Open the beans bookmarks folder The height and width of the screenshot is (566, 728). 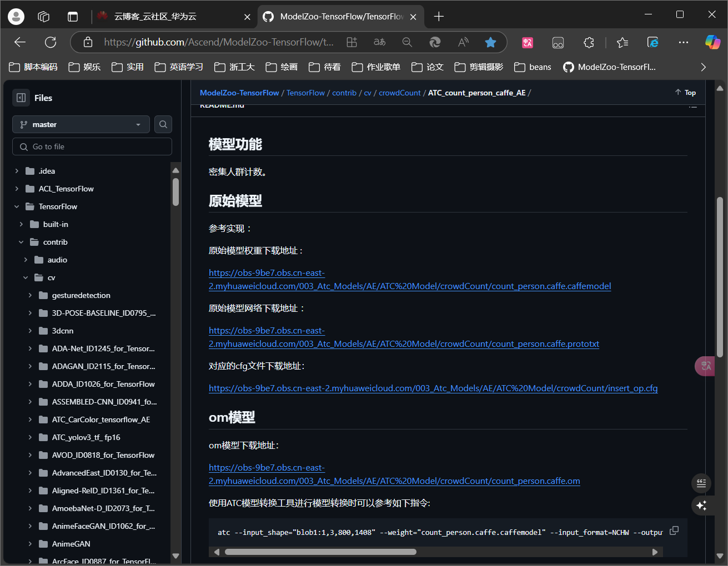click(x=533, y=67)
